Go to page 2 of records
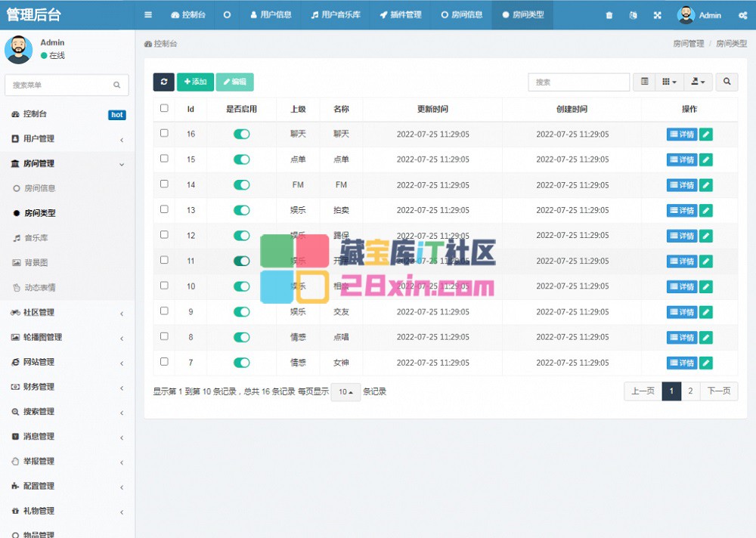 click(690, 391)
